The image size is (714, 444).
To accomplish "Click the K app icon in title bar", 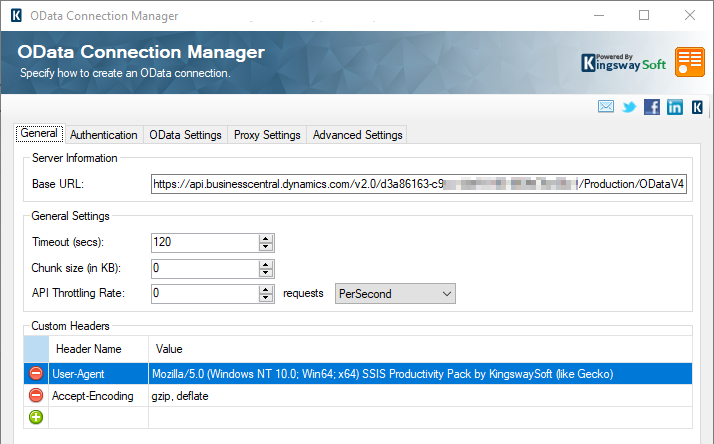I will (x=16, y=15).
